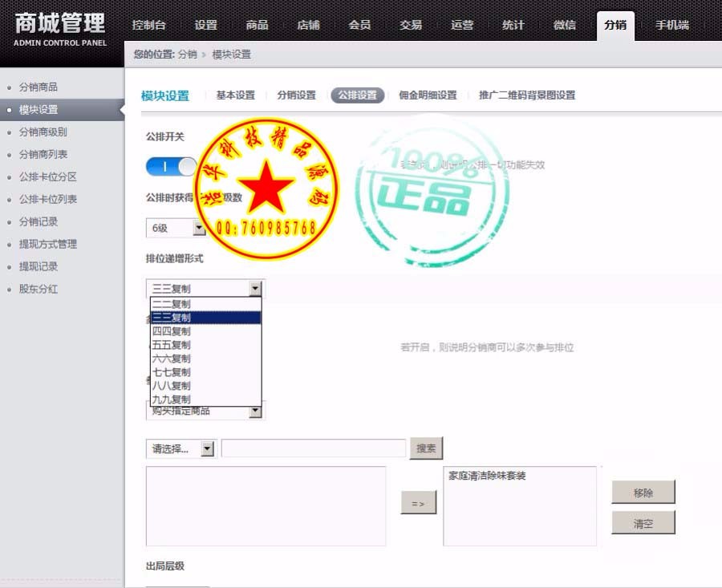Viewport: 722px width, 588px height.
Task: Choose 七七复制 from the list
Action: [x=205, y=372]
